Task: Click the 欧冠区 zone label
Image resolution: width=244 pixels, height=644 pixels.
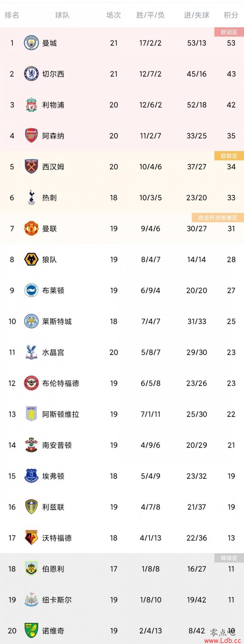Action: point(229,32)
